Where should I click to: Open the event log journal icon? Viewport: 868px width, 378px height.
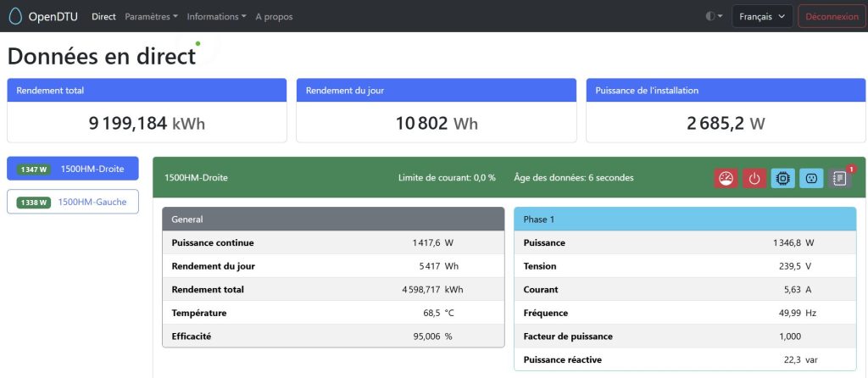point(839,179)
